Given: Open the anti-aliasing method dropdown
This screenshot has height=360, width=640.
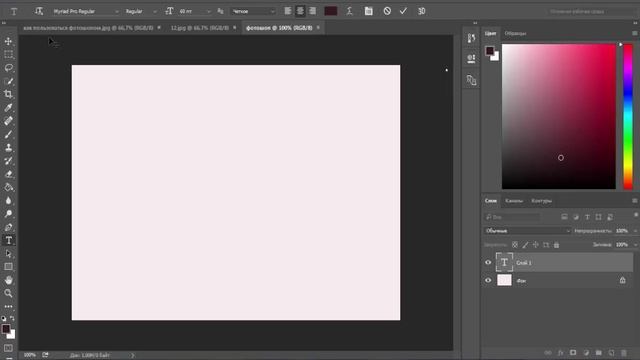Looking at the screenshot, I should click(253, 11).
